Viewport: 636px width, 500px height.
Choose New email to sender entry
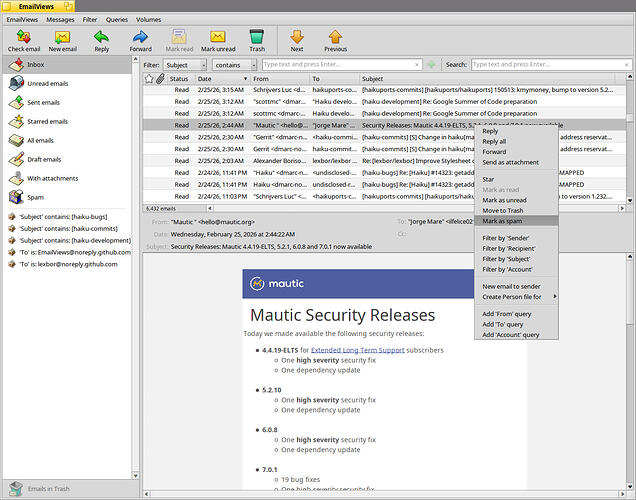(516, 286)
